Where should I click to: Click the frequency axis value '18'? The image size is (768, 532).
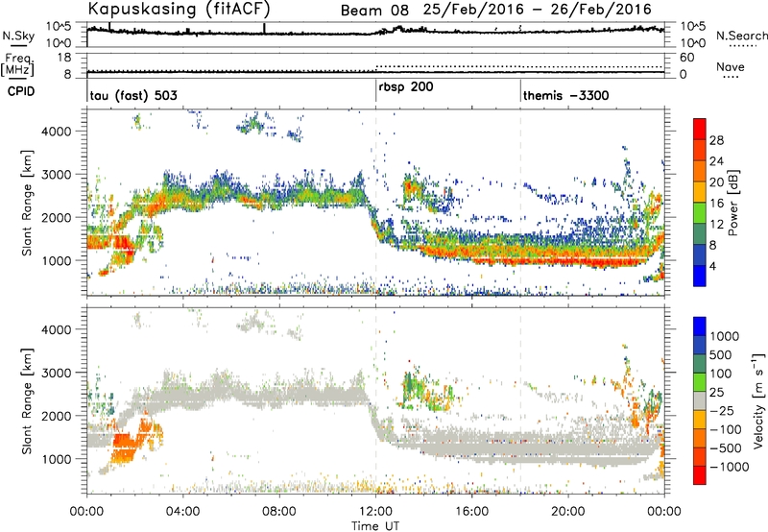[64, 58]
